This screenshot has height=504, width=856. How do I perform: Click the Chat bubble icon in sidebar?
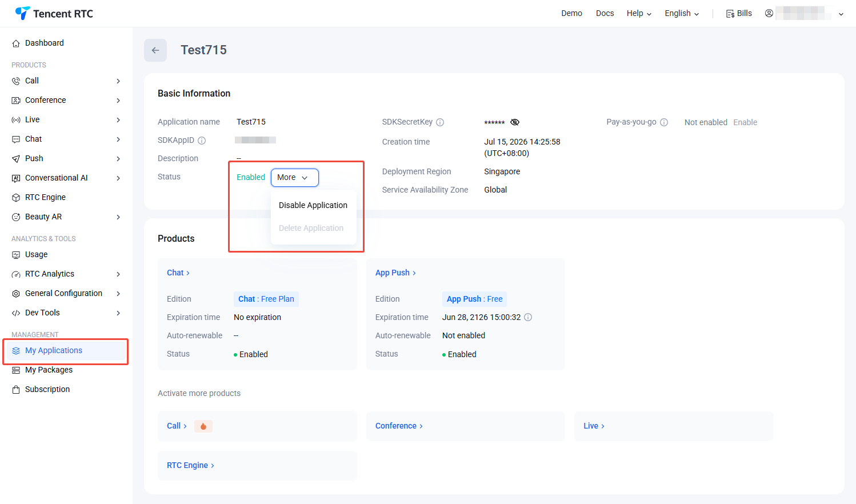(x=16, y=139)
